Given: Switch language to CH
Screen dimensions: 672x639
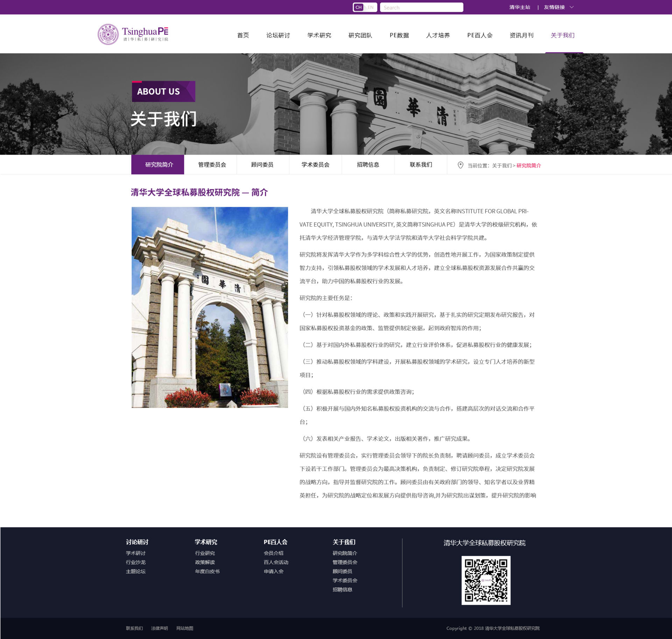Looking at the screenshot, I should [x=358, y=7].
